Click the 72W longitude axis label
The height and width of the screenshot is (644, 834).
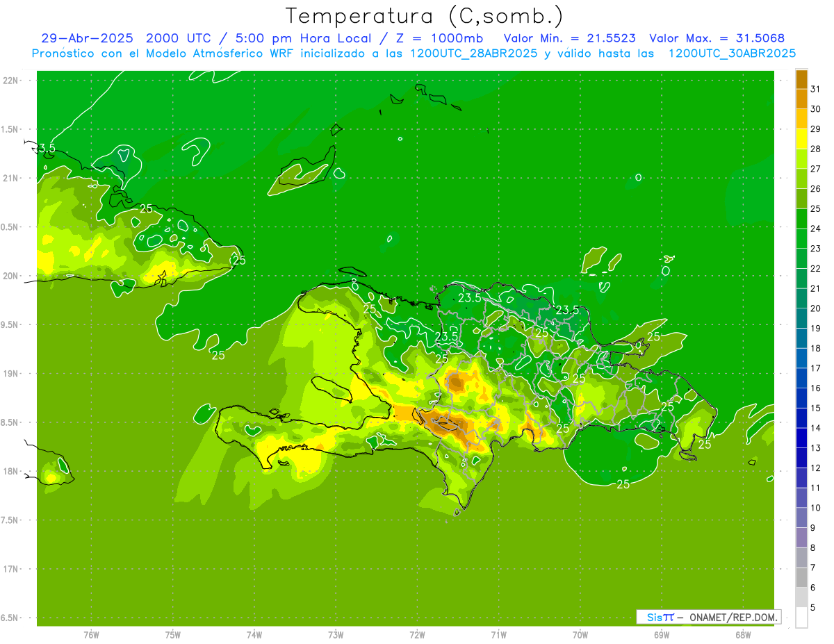(417, 634)
